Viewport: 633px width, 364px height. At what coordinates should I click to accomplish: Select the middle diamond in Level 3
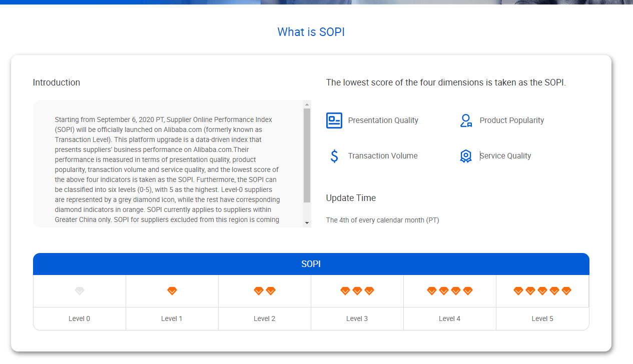click(x=357, y=290)
